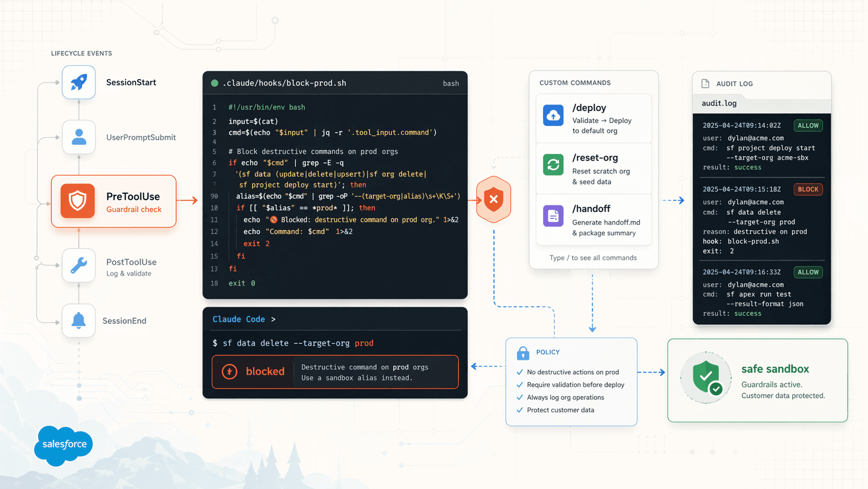Toggle 'Protect customer data' checkmark
This screenshot has width=868, height=489.
[x=520, y=410]
